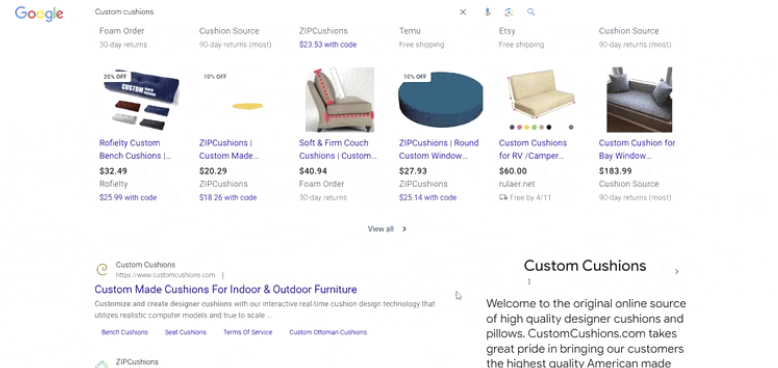Viewport: 778px width, 368px height.
Task: Open Rofielty Custom Bench Cushions thumbnail
Action: coord(141,100)
